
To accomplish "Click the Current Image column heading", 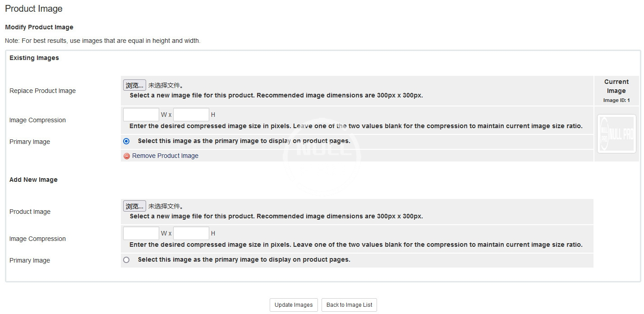I will (616, 86).
